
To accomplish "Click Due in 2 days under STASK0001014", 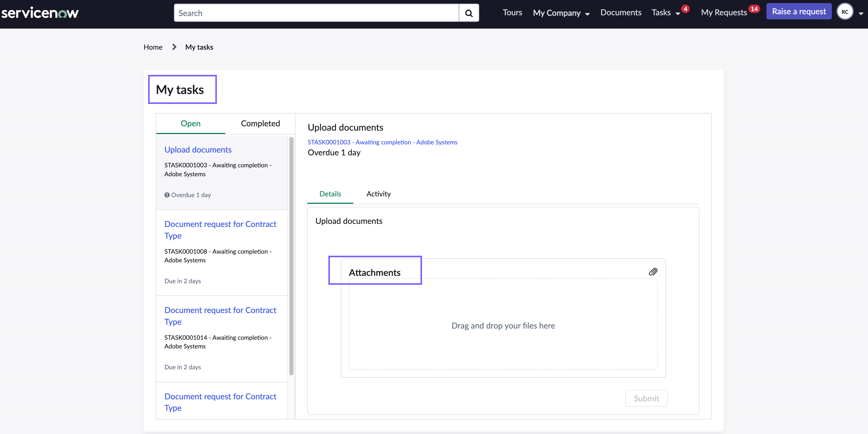I will pyautogui.click(x=183, y=367).
